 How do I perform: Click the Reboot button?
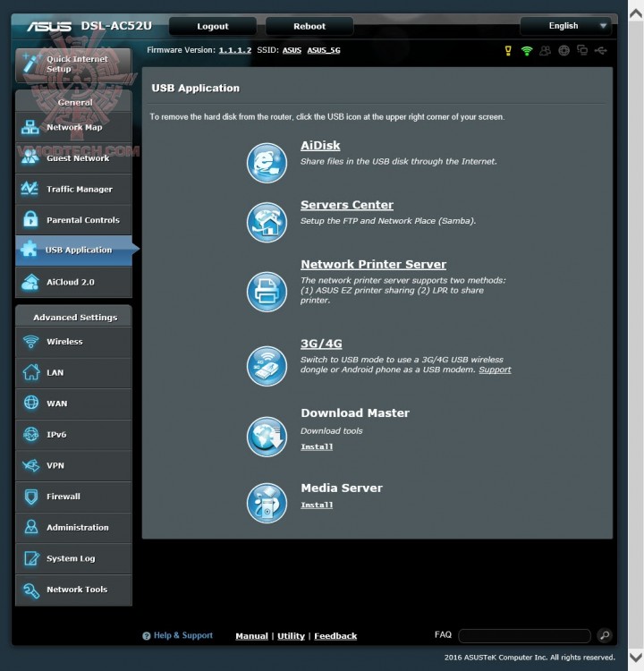point(309,26)
